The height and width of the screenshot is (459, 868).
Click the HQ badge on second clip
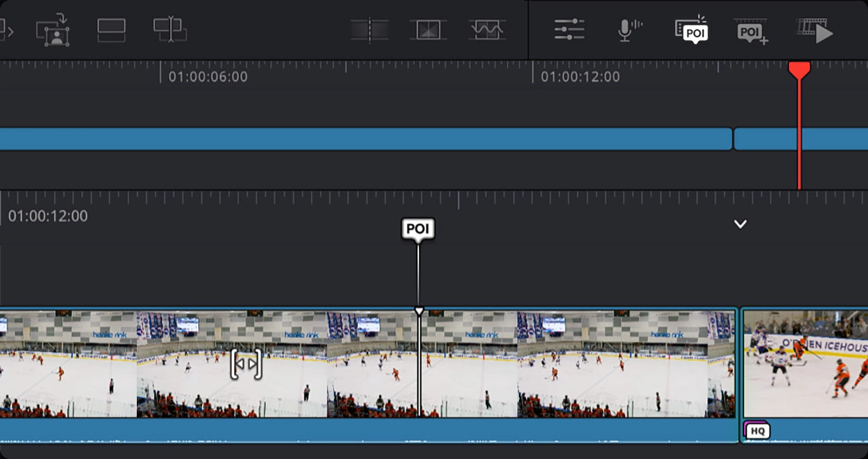click(757, 431)
